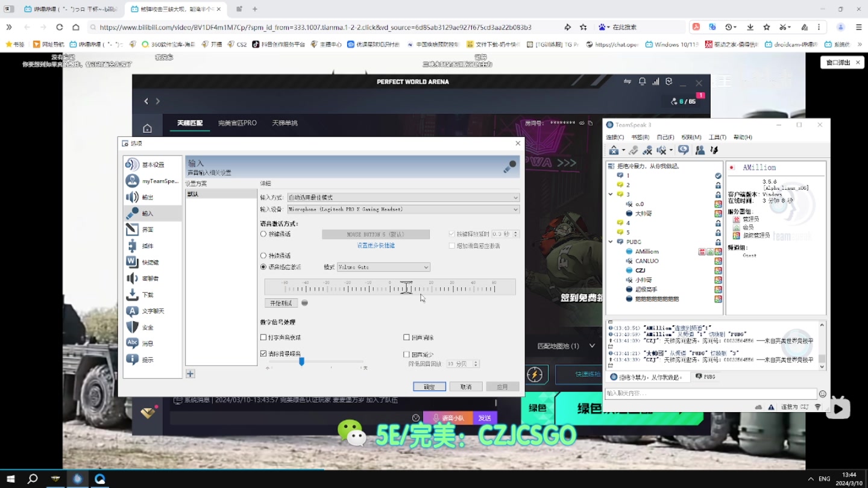Image resolution: width=868 pixels, height=488 pixels.
Task: Open 输入方式 capture mode dropdown
Action: pos(403,198)
